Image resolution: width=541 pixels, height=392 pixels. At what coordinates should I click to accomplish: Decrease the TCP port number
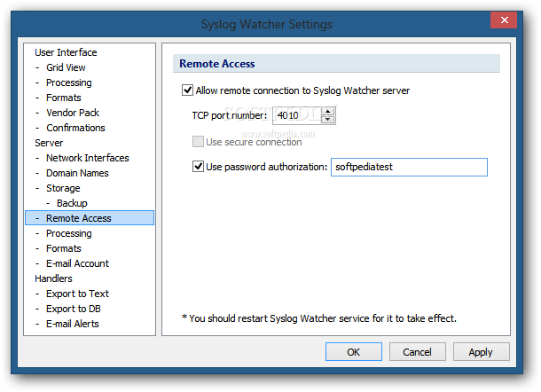[x=328, y=120]
